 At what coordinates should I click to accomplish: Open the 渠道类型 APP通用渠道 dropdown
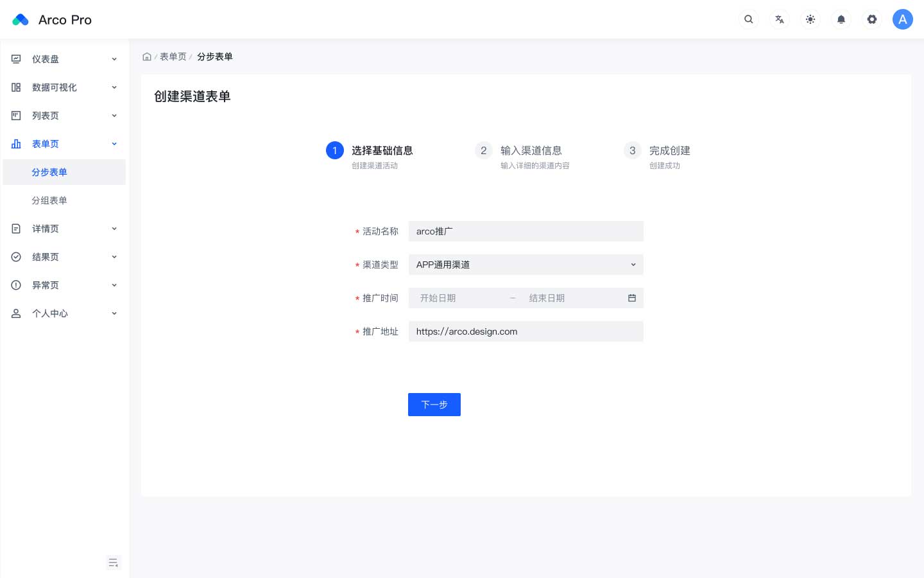pyautogui.click(x=526, y=265)
